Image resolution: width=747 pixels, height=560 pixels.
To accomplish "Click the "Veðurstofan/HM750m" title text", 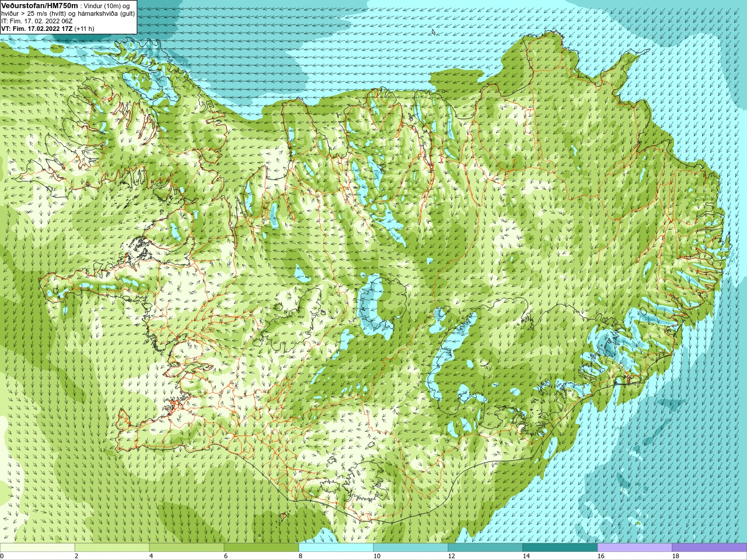I will (x=40, y=5).
